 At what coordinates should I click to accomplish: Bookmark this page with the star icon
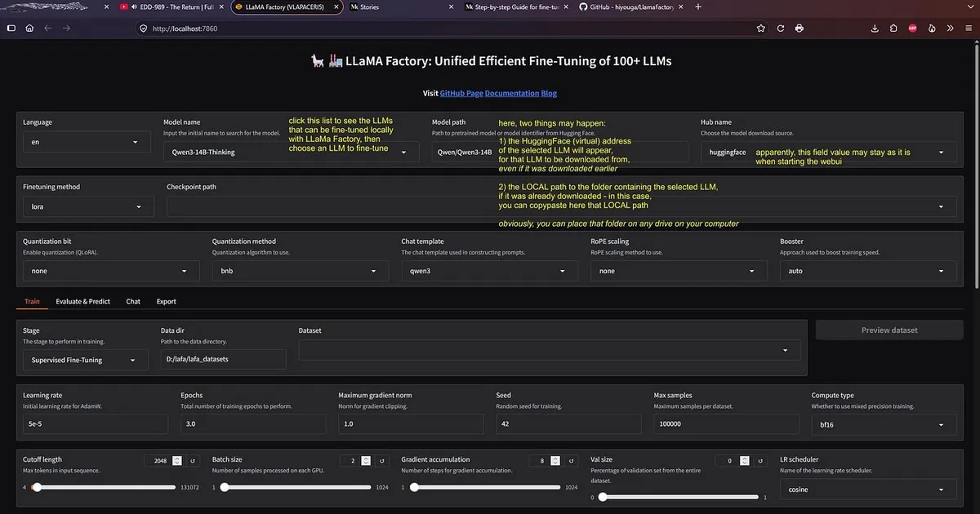pyautogui.click(x=761, y=28)
